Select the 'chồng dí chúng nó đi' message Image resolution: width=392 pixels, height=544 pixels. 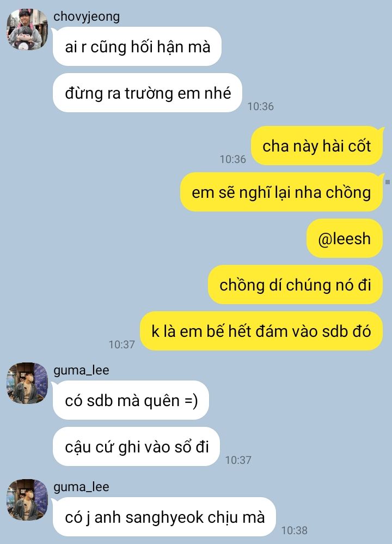click(x=295, y=285)
